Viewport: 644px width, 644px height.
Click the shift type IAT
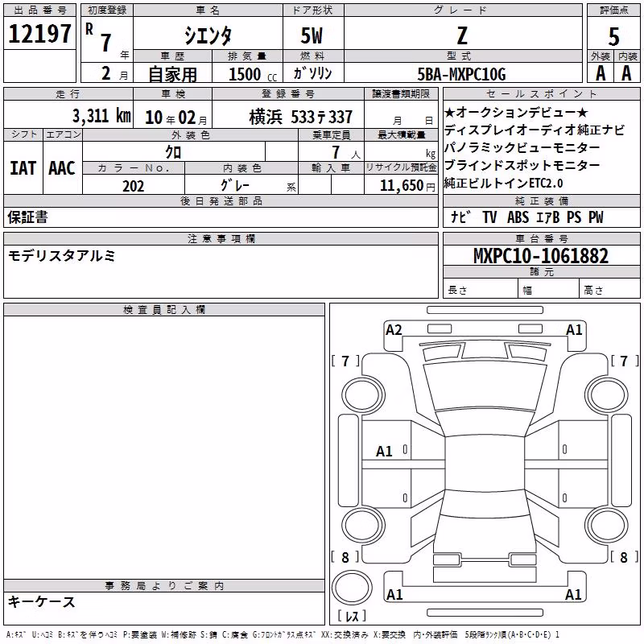(x=23, y=168)
